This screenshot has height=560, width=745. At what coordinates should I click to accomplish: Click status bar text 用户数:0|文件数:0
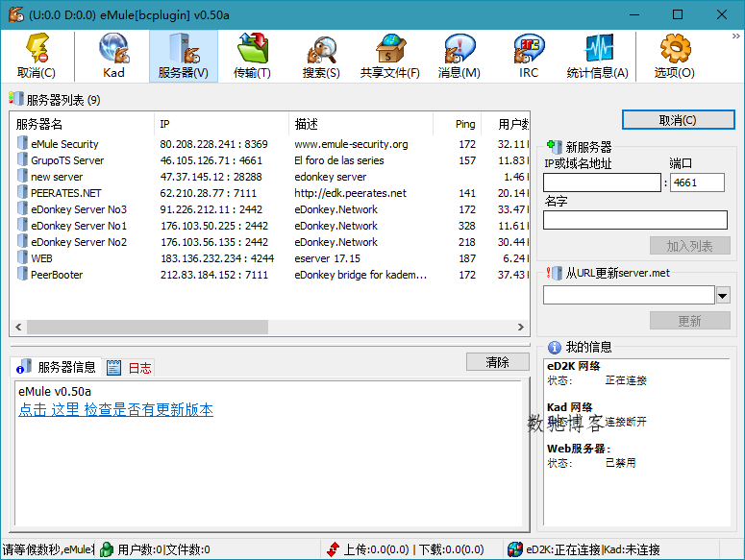[164, 549]
